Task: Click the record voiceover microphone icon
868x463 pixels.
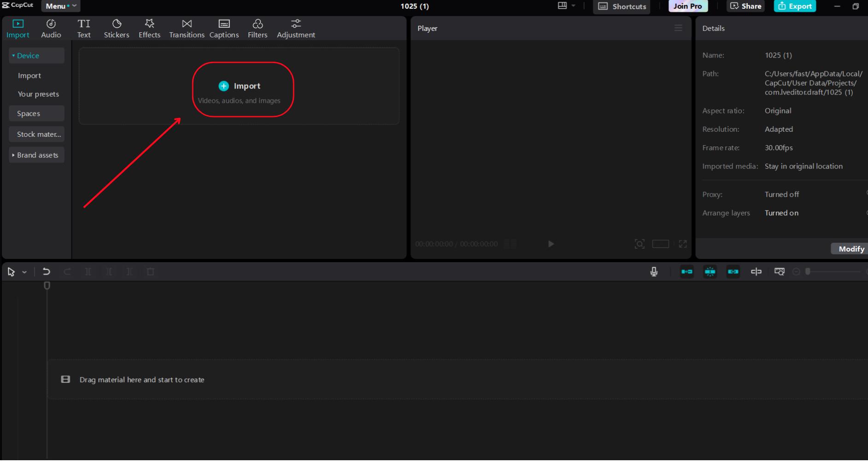Action: [654, 271]
